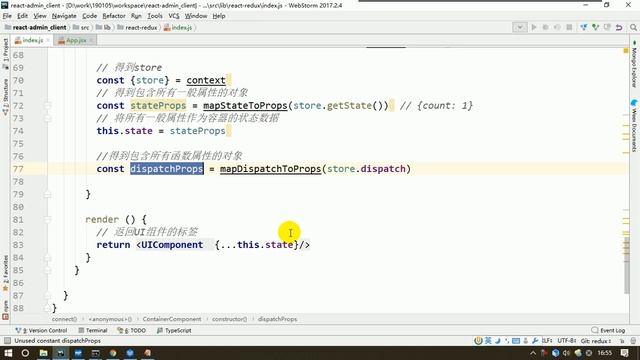Screen dimensions: 640x360
Task: Click ContainerComponent in code breadcrumbs
Action: pyautogui.click(x=172, y=319)
